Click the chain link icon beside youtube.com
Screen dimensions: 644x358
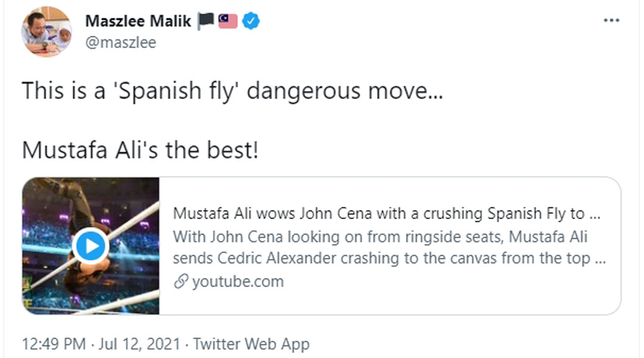tap(181, 282)
